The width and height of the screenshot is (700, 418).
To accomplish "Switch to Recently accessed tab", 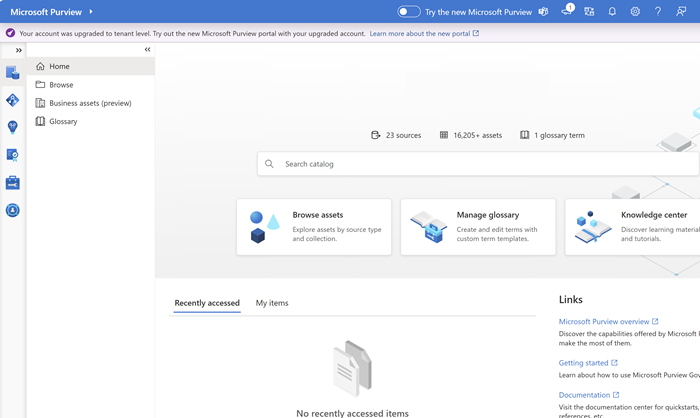I will tap(207, 303).
